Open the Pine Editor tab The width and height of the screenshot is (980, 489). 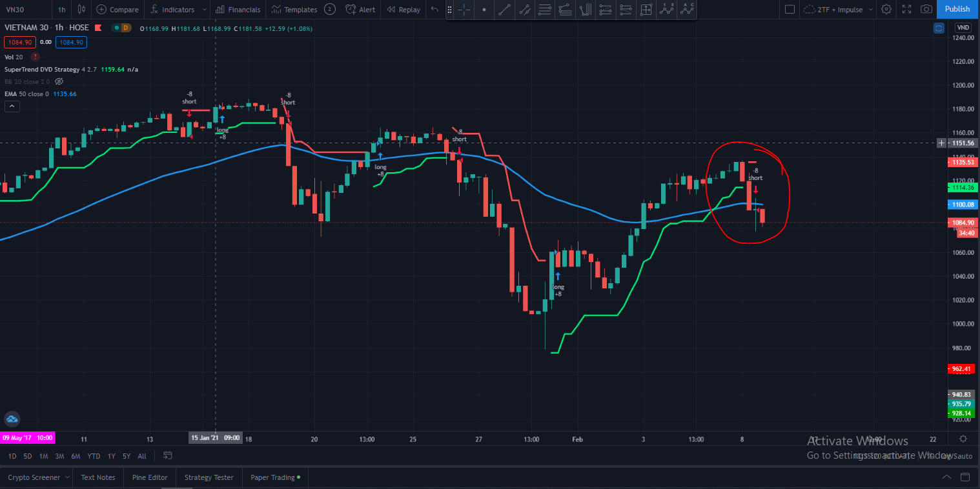pyautogui.click(x=150, y=477)
